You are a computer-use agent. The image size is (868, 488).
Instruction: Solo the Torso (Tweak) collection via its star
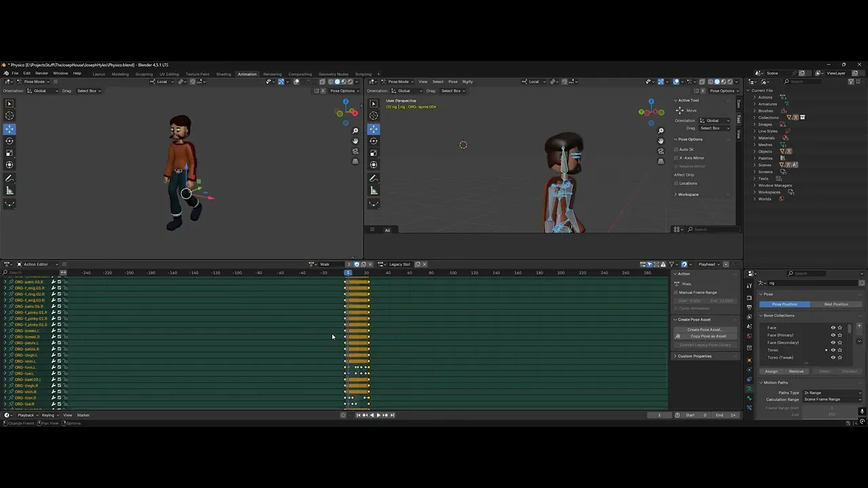840,357
